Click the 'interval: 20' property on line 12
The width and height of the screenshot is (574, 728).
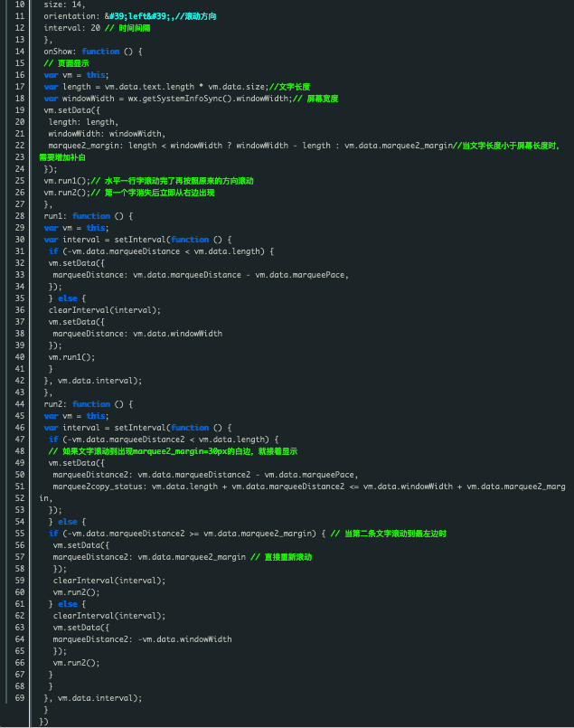coord(72,28)
